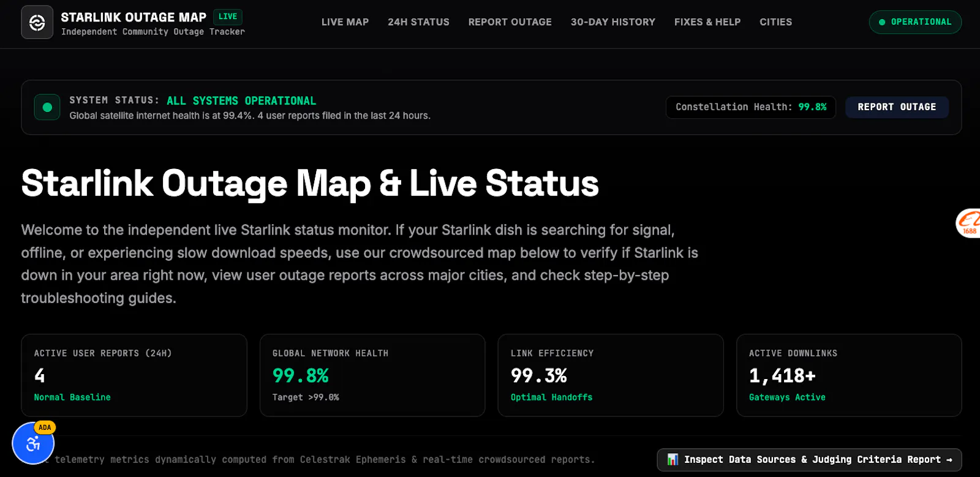This screenshot has height=477, width=980.
Task: Select the Active Downlinks card
Action: coord(849,375)
